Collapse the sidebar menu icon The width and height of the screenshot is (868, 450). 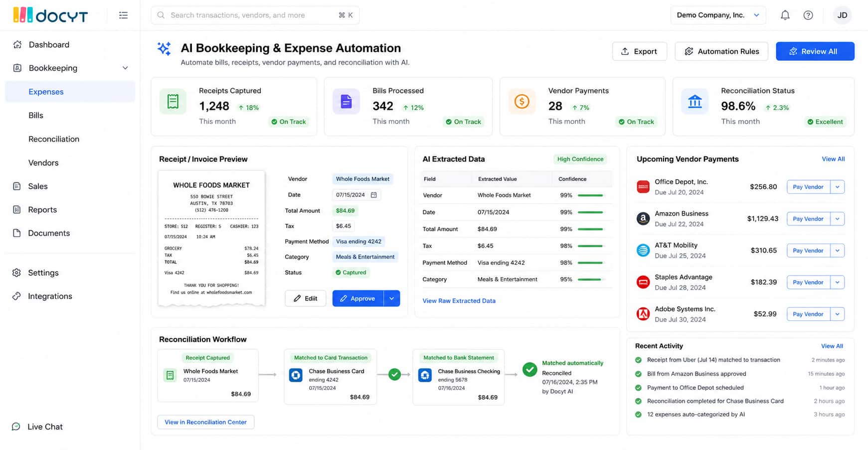click(x=123, y=15)
